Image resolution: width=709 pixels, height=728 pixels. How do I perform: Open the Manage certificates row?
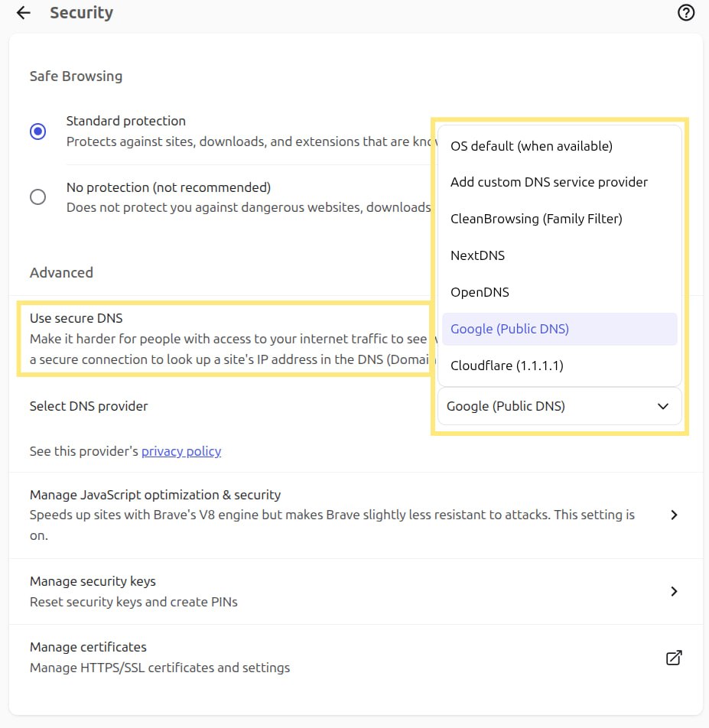(x=356, y=658)
